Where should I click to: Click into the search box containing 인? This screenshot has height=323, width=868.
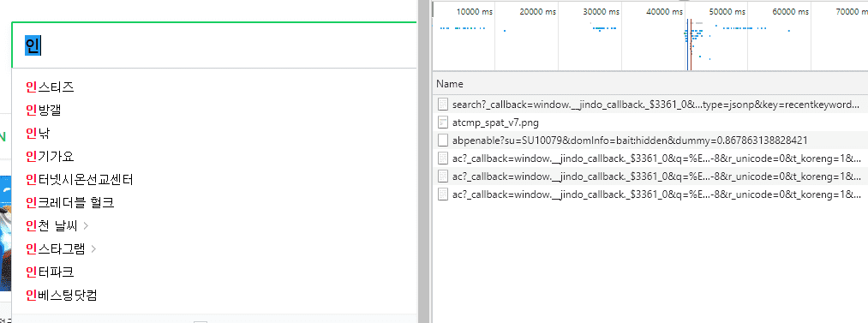[x=213, y=45]
